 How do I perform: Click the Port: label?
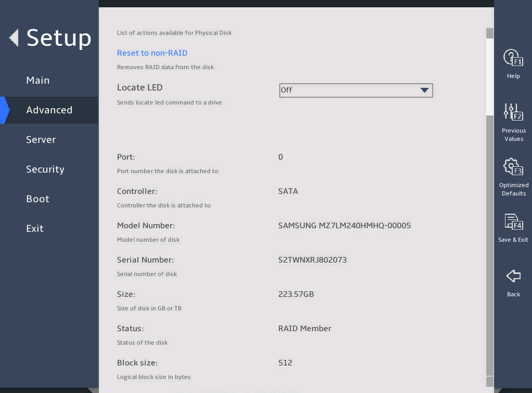126,157
